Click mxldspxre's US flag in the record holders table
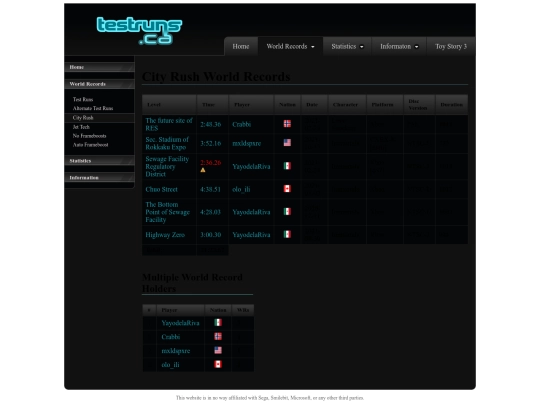Viewport: 540px width, 405px height. click(x=218, y=350)
